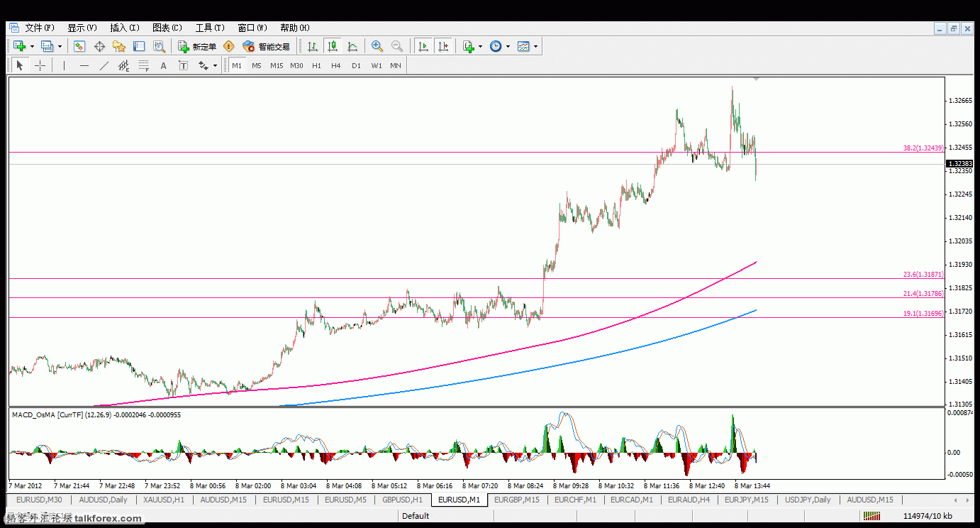Set timeframe to MN
Image resolution: width=980 pixels, height=528 pixels.
click(x=396, y=65)
